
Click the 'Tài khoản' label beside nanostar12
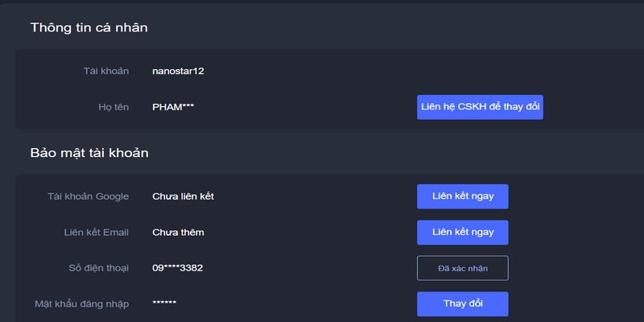pyautogui.click(x=106, y=71)
